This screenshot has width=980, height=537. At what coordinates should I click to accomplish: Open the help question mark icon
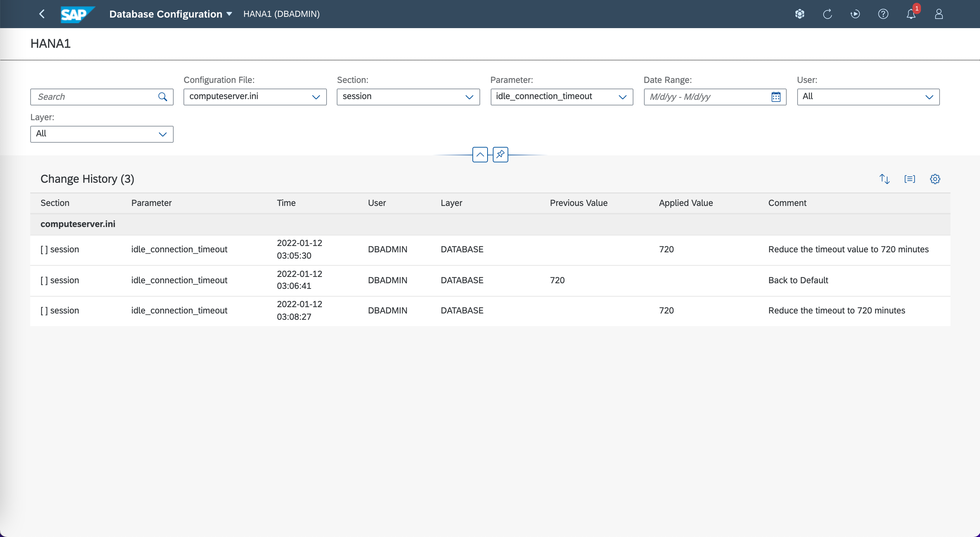[x=883, y=14]
